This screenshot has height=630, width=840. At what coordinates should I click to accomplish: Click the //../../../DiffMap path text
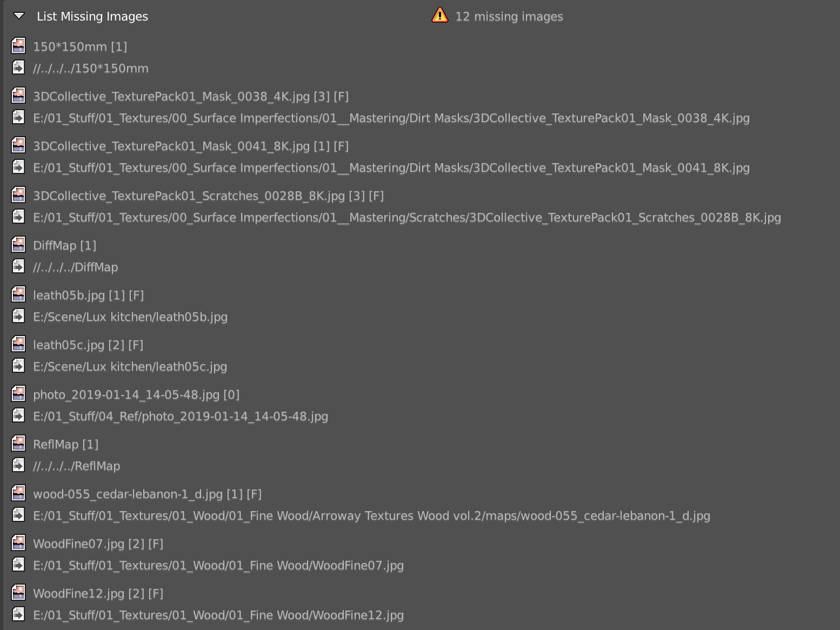coord(76,267)
